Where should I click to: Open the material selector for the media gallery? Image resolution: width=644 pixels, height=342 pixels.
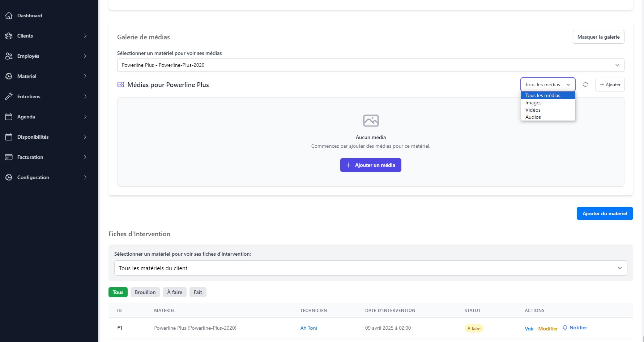(x=370, y=65)
